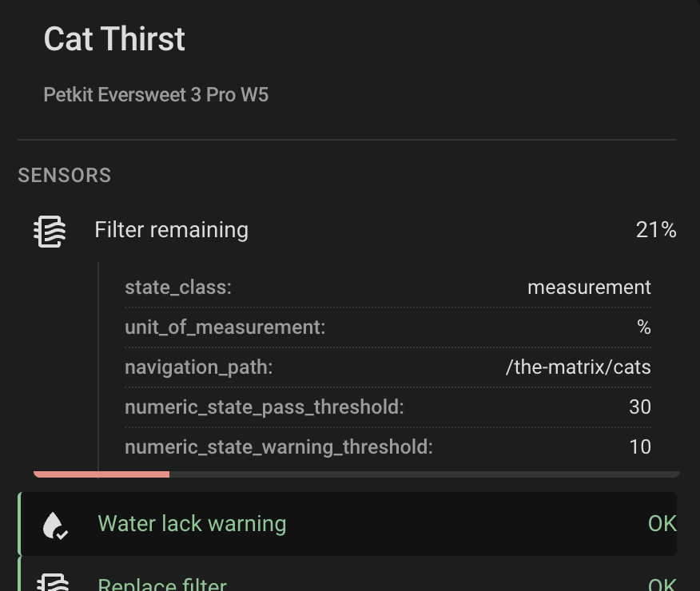Click the SENSORS section header

(65, 176)
